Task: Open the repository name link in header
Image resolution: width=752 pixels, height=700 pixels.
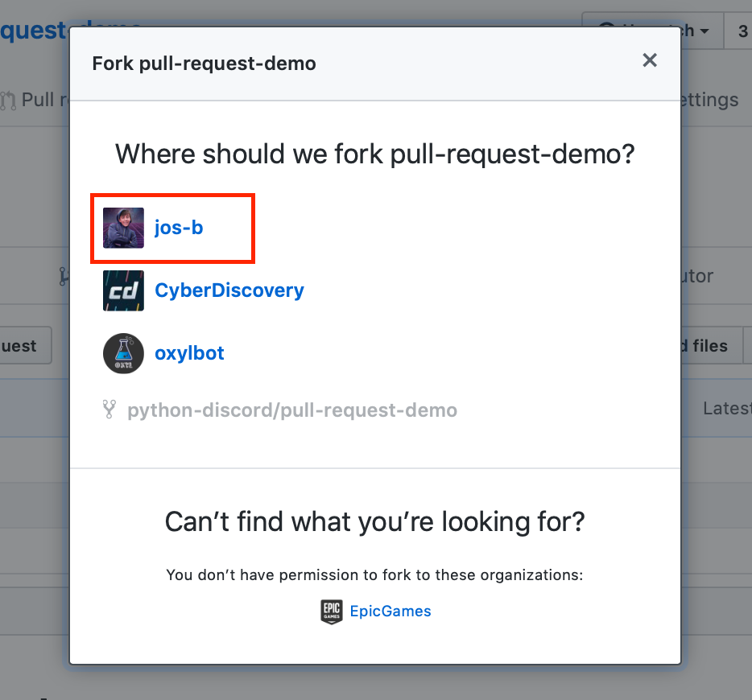Action: [x=32, y=31]
